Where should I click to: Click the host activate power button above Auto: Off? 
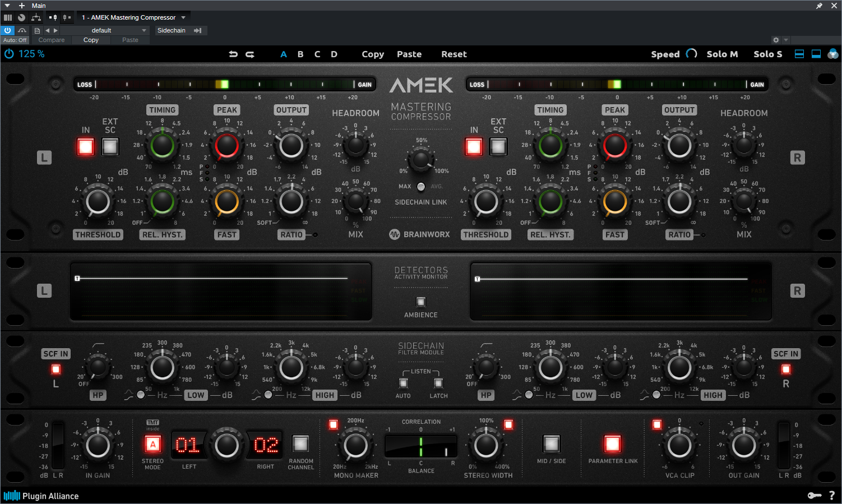tap(8, 30)
